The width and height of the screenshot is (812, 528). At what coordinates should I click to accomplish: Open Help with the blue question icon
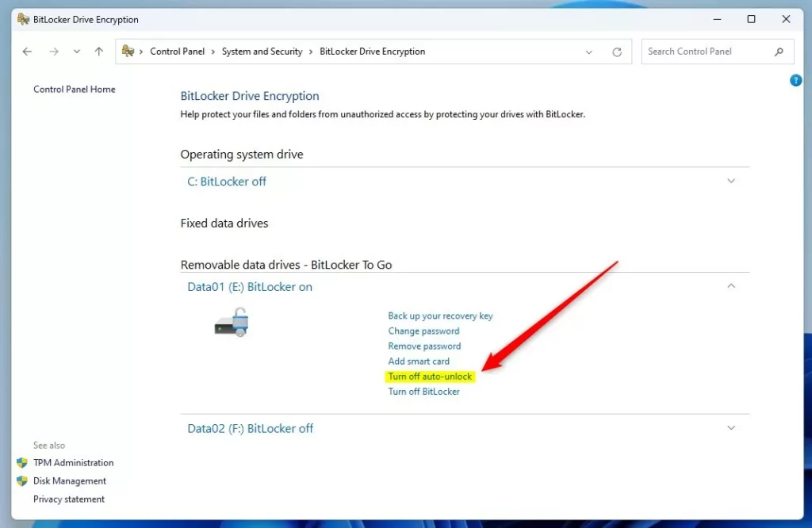point(795,80)
